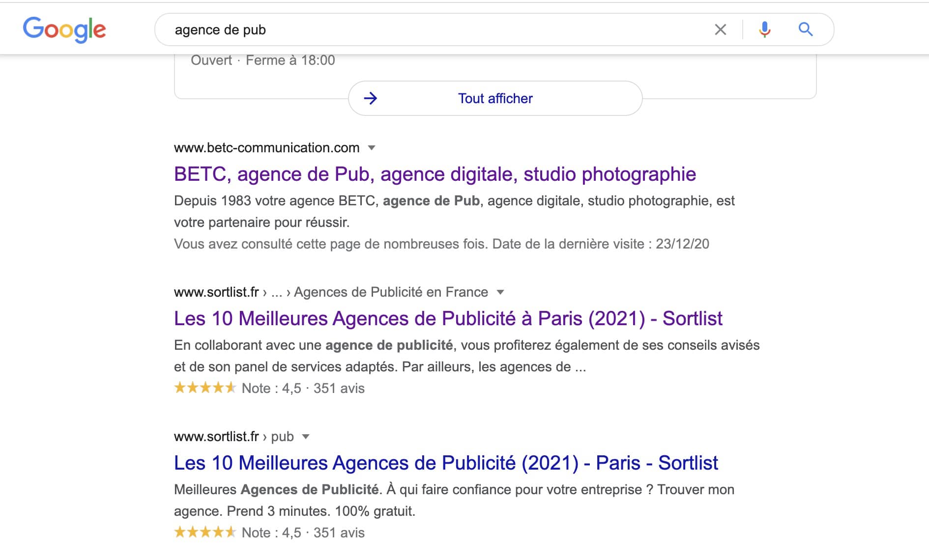Image resolution: width=929 pixels, height=560 pixels.
Task: Expand the dropdown after 'Agences de Publicité en France'
Action: pos(500,292)
